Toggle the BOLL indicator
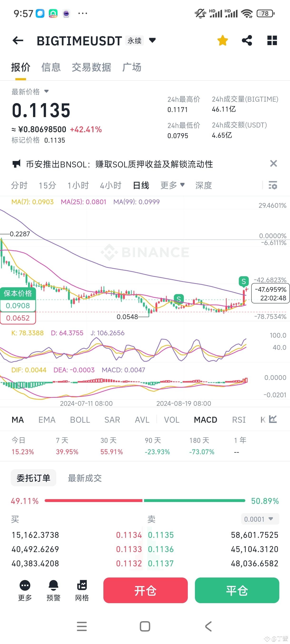Screen dimensions: 290x644 click(x=80, y=420)
